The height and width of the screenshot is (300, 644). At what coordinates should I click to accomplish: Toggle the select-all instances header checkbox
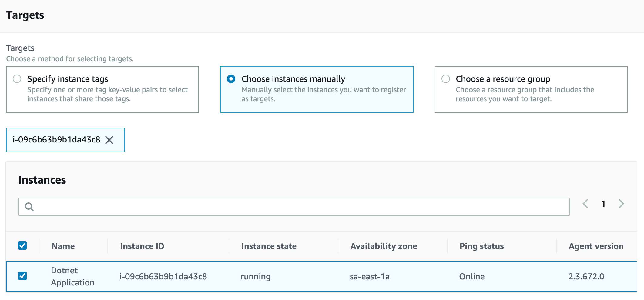(22, 245)
